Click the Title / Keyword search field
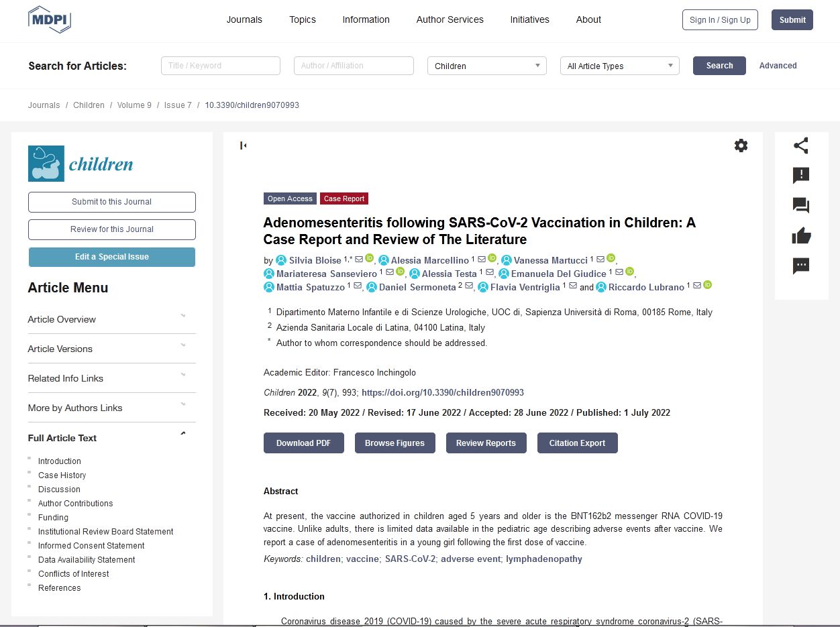840x627 pixels. (x=220, y=66)
